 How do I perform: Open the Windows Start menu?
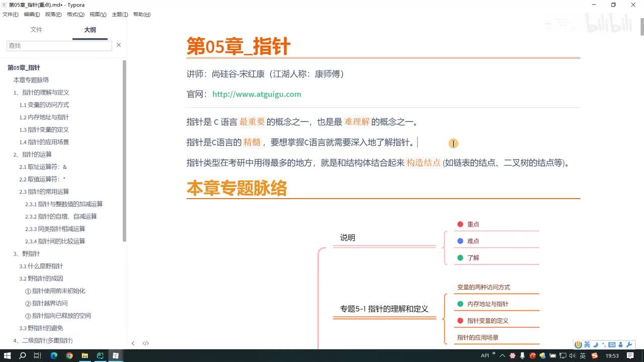point(8,355)
